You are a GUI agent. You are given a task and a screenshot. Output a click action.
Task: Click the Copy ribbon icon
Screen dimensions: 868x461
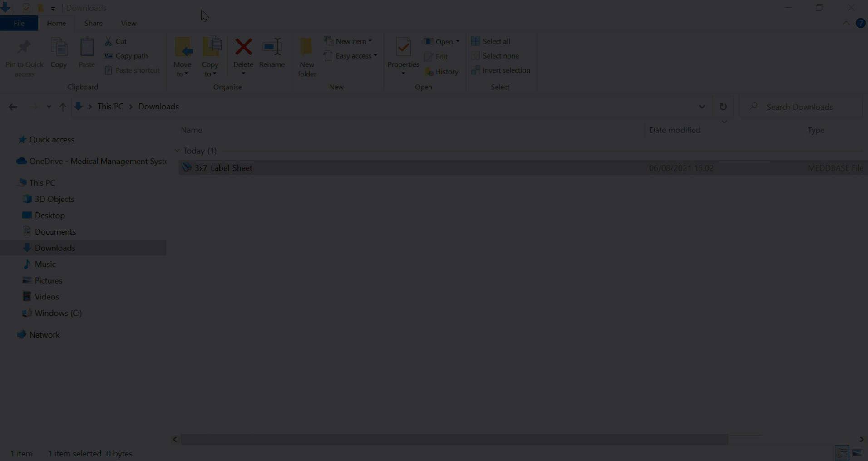pyautogui.click(x=59, y=47)
